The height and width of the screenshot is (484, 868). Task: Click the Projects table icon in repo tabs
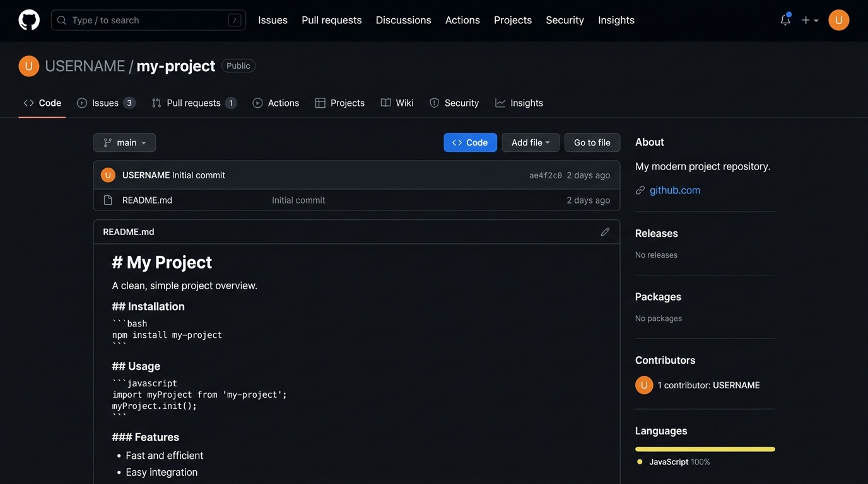[320, 103]
